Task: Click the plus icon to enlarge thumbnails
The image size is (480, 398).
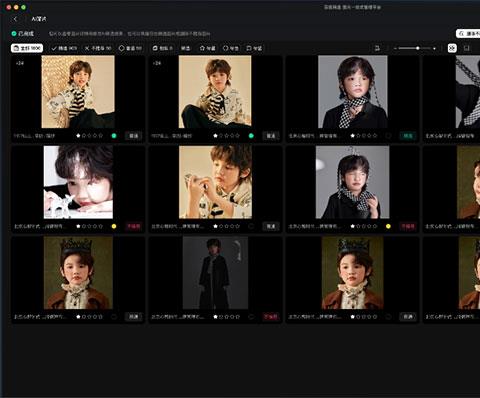Action: [434, 49]
